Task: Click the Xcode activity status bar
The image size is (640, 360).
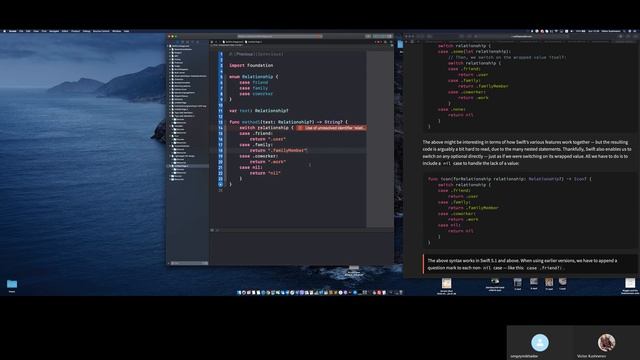Action: click(280, 36)
